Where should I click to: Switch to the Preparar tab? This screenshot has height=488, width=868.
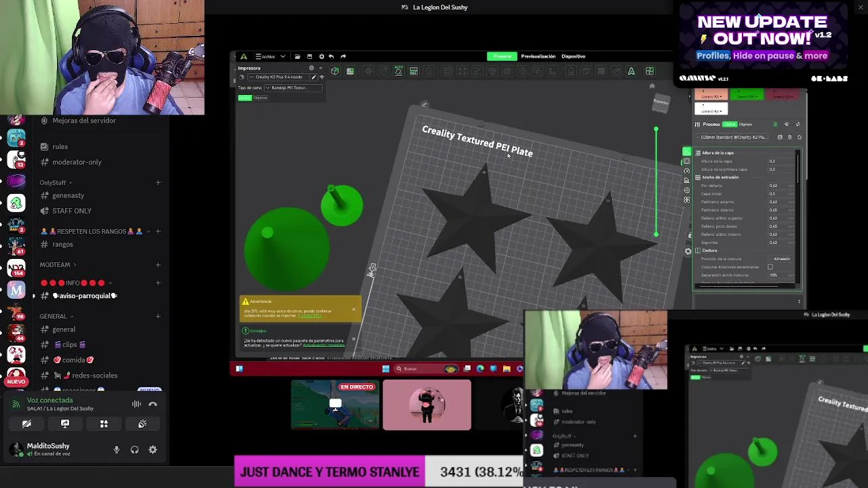tap(502, 56)
